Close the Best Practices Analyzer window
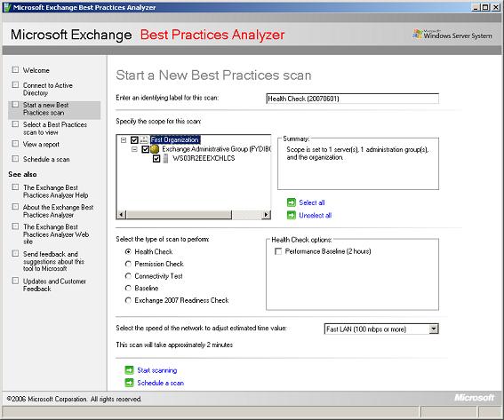This screenshot has height=420, width=504. pos(496,7)
